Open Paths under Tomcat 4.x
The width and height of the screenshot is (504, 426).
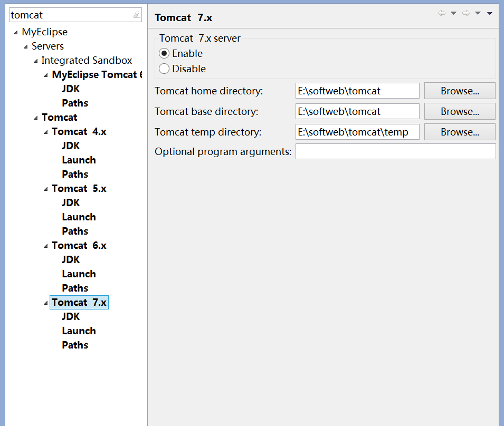75,175
